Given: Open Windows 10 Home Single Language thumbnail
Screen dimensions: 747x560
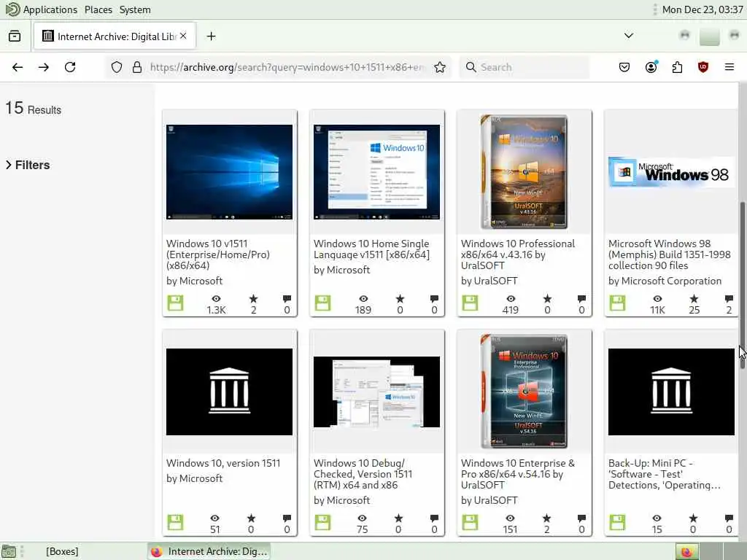Looking at the screenshot, I should [x=377, y=172].
